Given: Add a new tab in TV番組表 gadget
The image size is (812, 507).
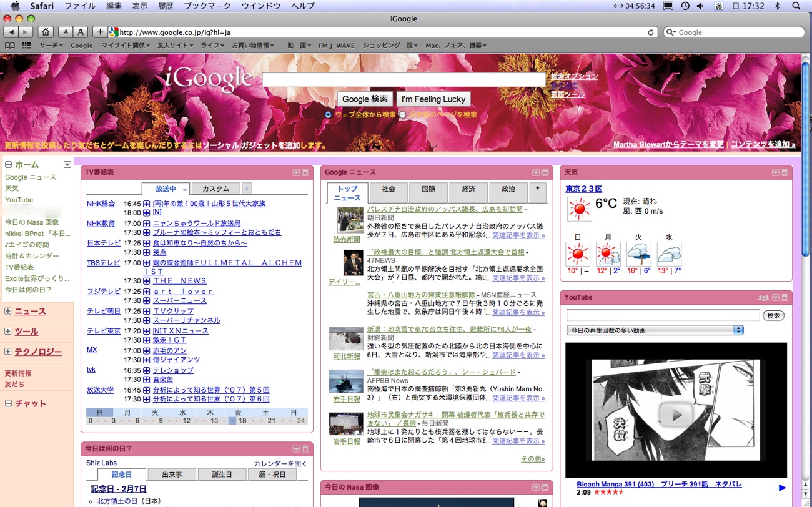Looking at the screenshot, I should pyautogui.click(x=247, y=189).
